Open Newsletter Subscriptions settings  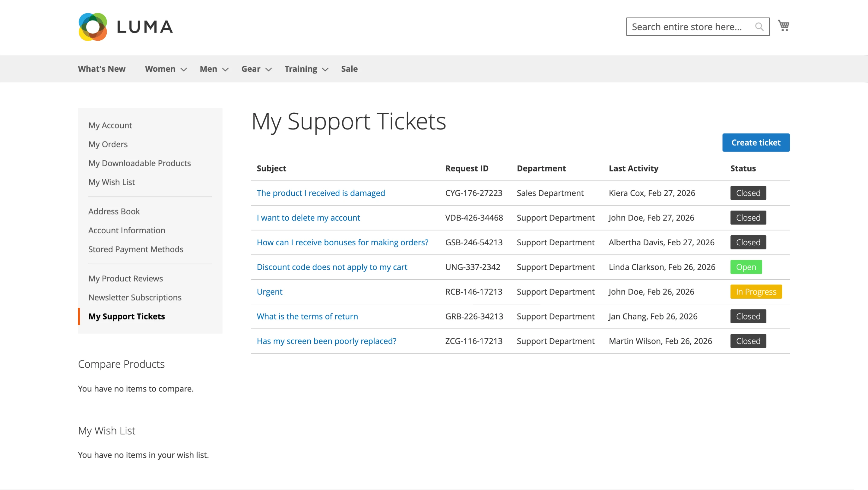(135, 297)
